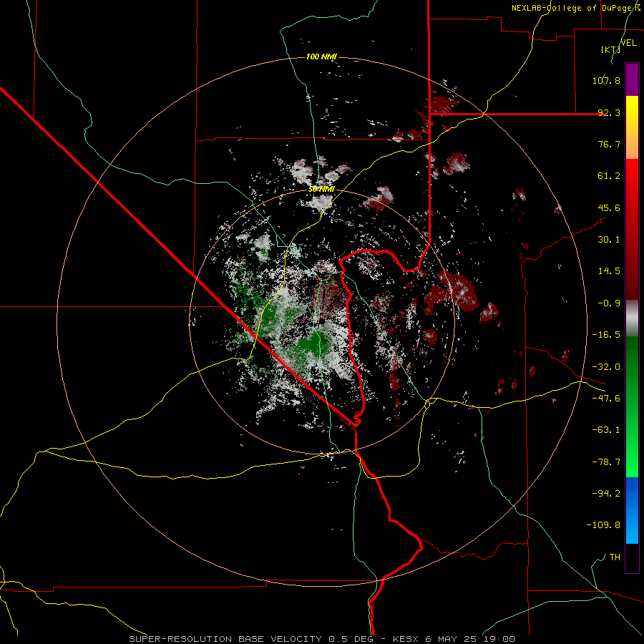Pick the green segment of the color bar
Screen dimensions: 644x644
pos(632,406)
